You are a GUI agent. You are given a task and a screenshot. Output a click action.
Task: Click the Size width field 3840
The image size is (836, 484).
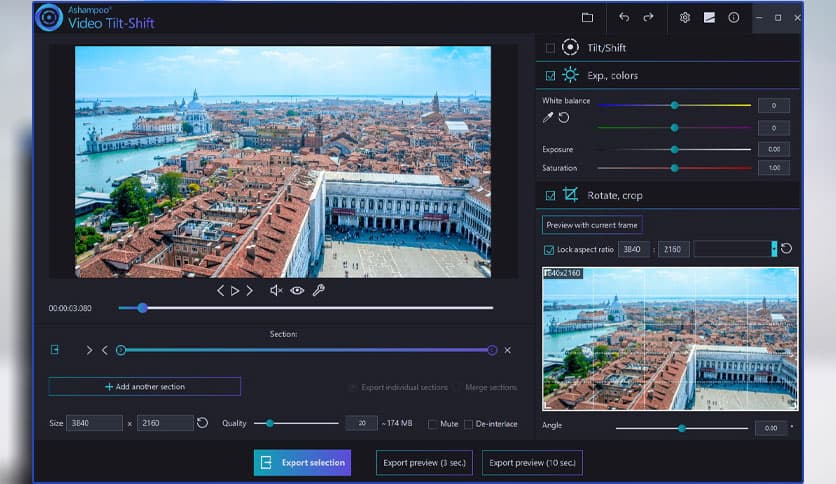[x=94, y=423]
